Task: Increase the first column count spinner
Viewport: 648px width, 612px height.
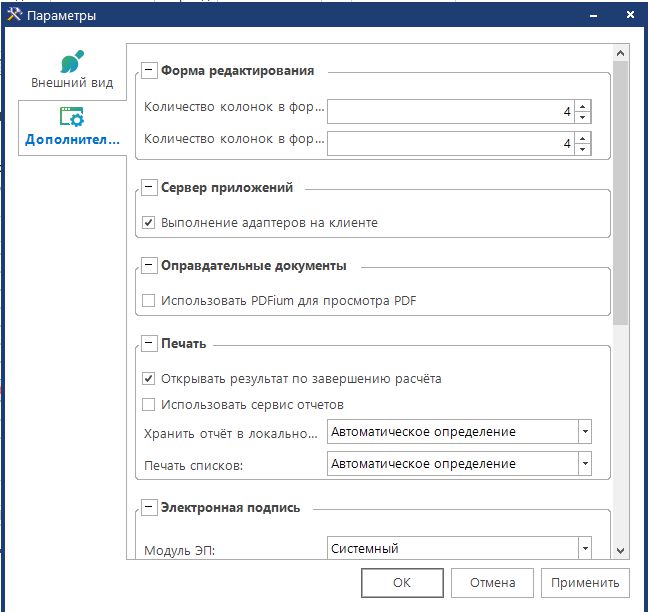Action: pyautogui.click(x=583, y=107)
